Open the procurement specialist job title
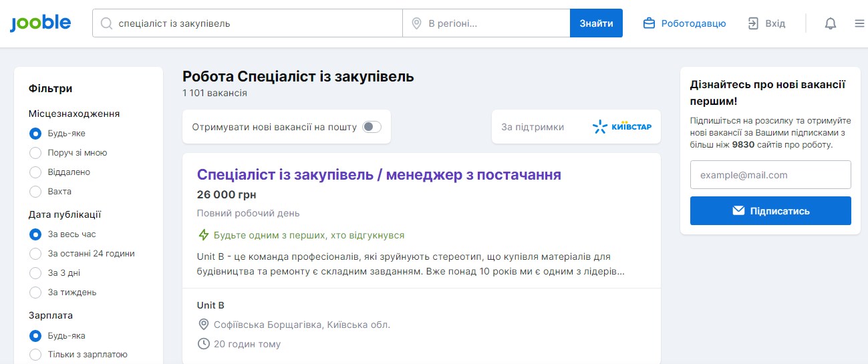This screenshot has height=364, width=868. click(x=379, y=175)
